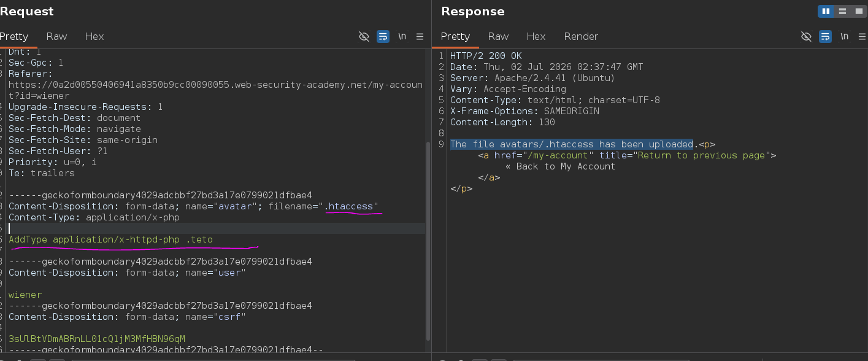Screen dimensions: 868x361
Task: Click the csrf token value 3sUlBtVDmABRnLL01cQ1jM3MfHBN96qM
Action: [x=97, y=339]
